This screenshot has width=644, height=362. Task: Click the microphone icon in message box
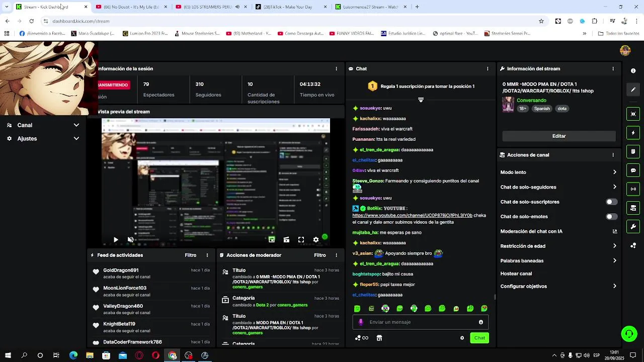(361, 322)
